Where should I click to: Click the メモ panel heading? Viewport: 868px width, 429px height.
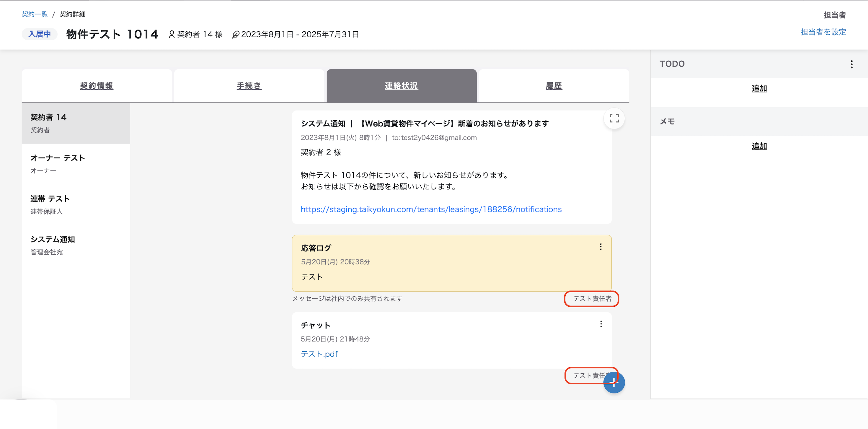click(x=667, y=121)
